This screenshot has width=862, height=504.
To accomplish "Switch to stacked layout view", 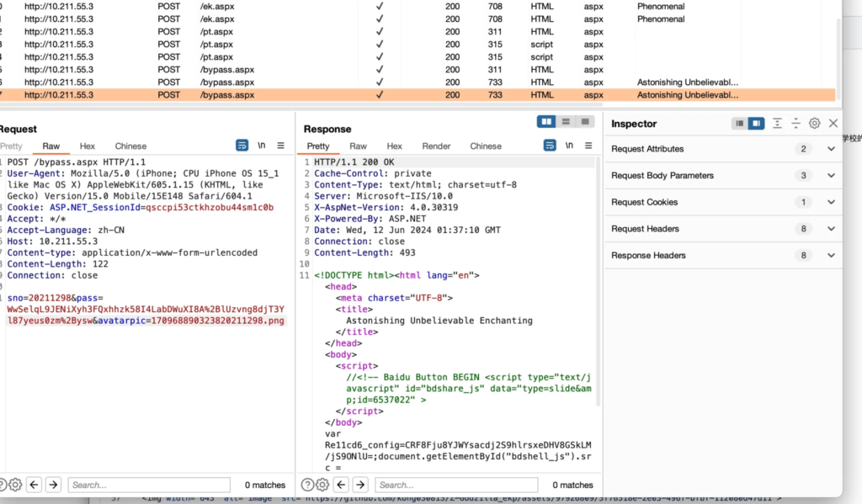I will (566, 121).
